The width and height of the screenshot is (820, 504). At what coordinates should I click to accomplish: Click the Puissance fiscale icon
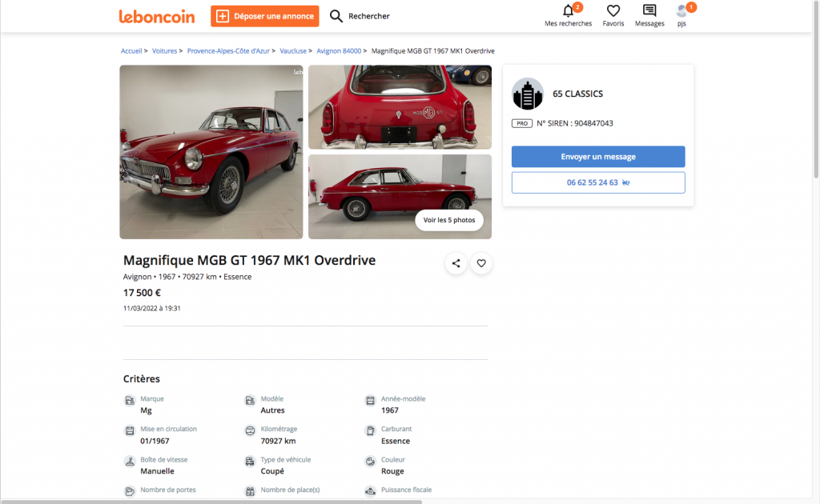tap(370, 491)
